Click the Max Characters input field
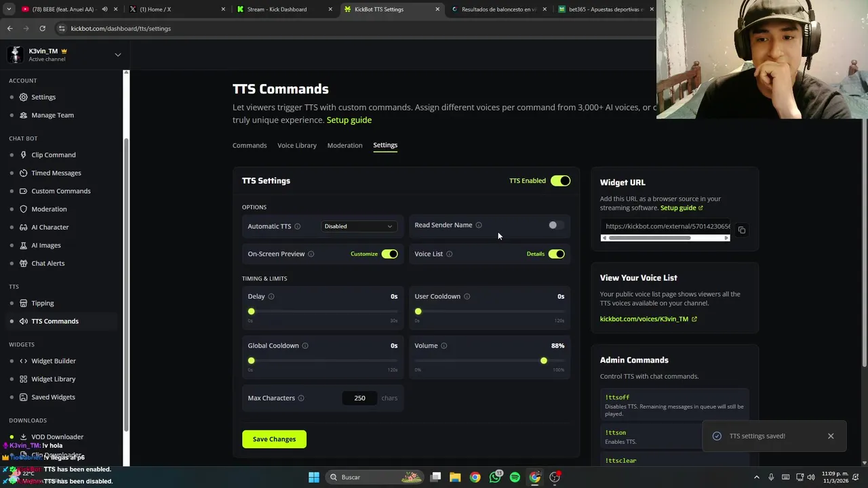868x488 pixels. tap(359, 398)
